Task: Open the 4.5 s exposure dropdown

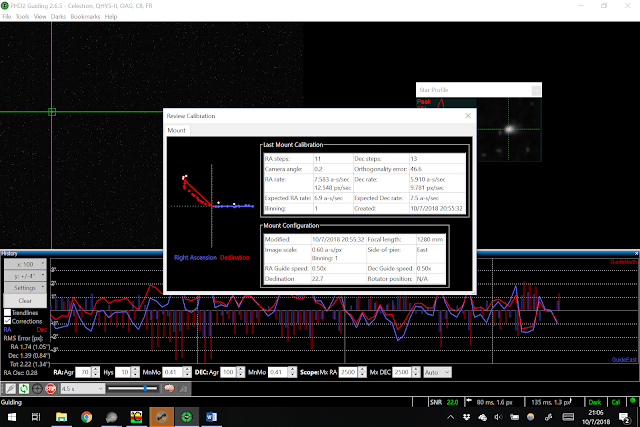Action: coord(82,389)
